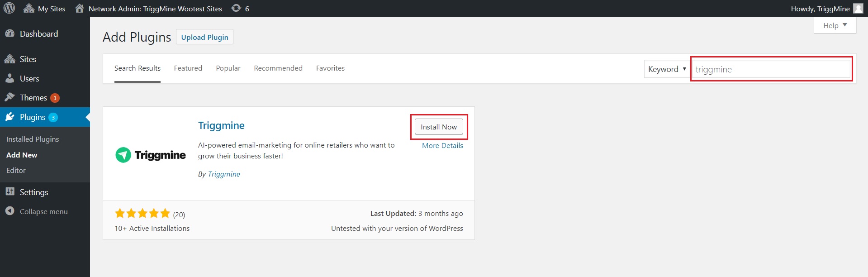
Task: Switch to the Recommended tab
Action: coord(278,68)
